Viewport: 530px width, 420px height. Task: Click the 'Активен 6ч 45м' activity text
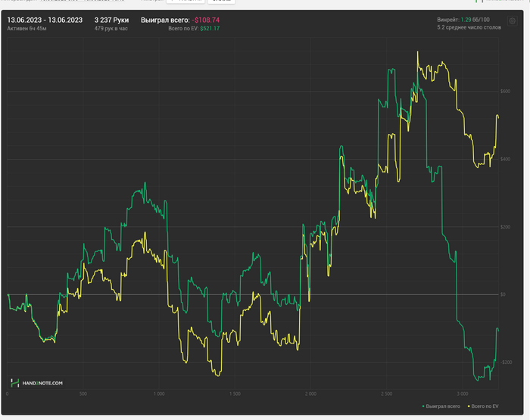[26, 29]
